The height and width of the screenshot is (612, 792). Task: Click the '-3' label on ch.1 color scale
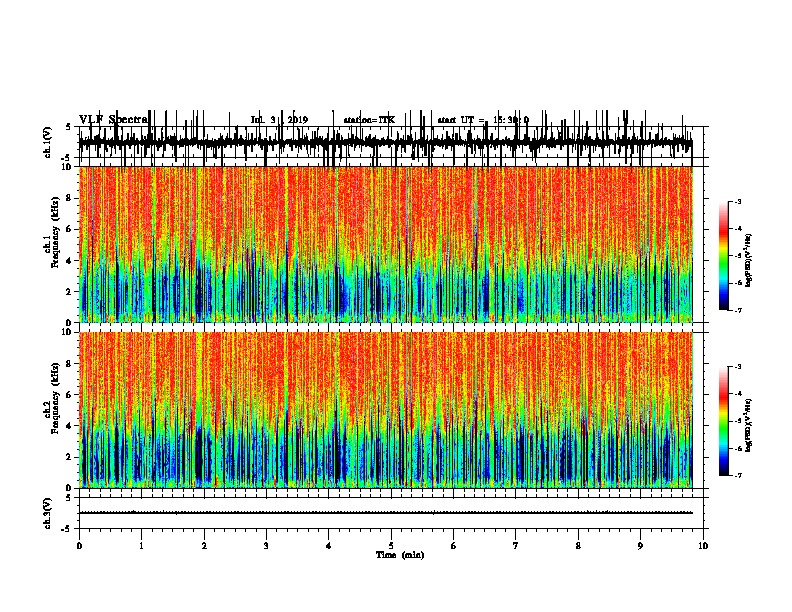coord(737,202)
